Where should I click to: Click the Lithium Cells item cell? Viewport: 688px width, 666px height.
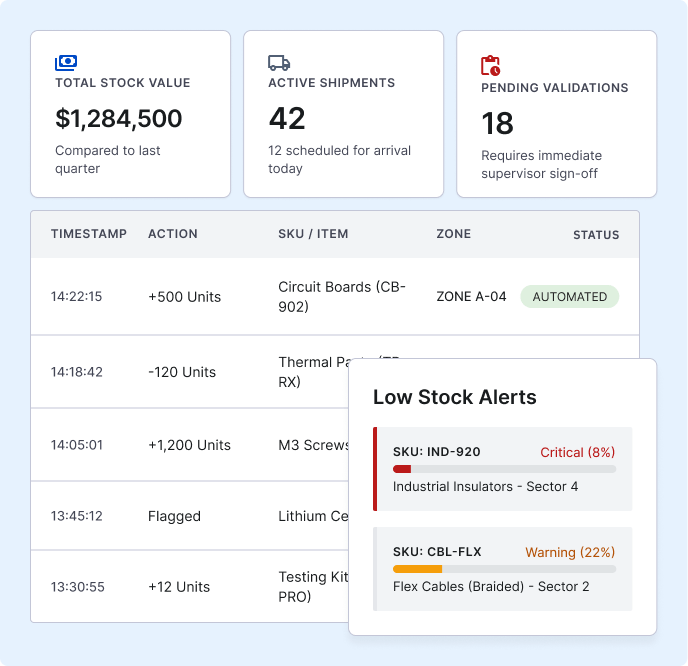[x=313, y=516]
